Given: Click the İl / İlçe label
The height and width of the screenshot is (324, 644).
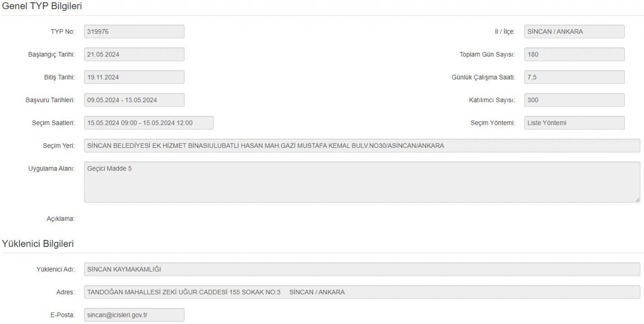Looking at the screenshot, I should [504, 32].
